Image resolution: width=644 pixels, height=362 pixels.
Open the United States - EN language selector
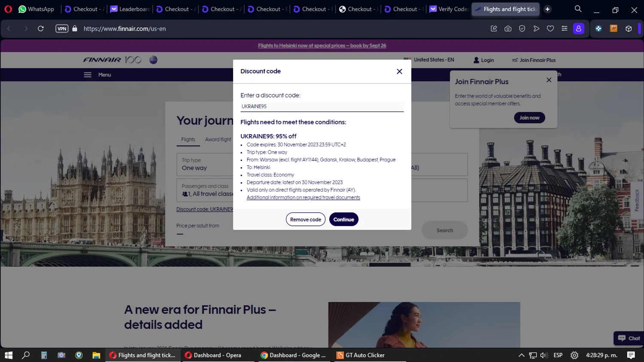pos(429,60)
